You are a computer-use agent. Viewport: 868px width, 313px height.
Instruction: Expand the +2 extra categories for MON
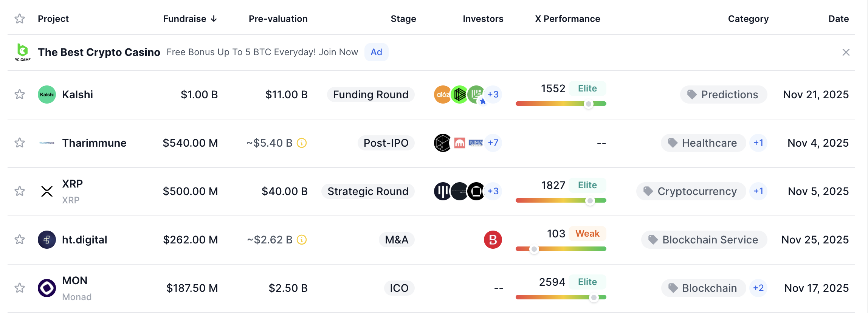(x=758, y=288)
